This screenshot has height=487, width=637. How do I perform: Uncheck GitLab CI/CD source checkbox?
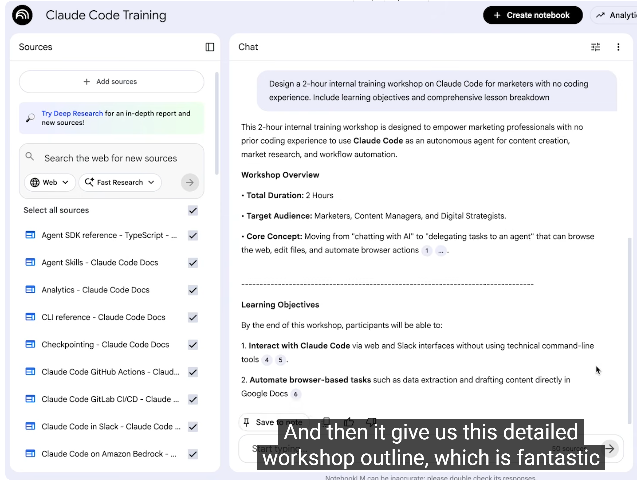[x=193, y=399]
